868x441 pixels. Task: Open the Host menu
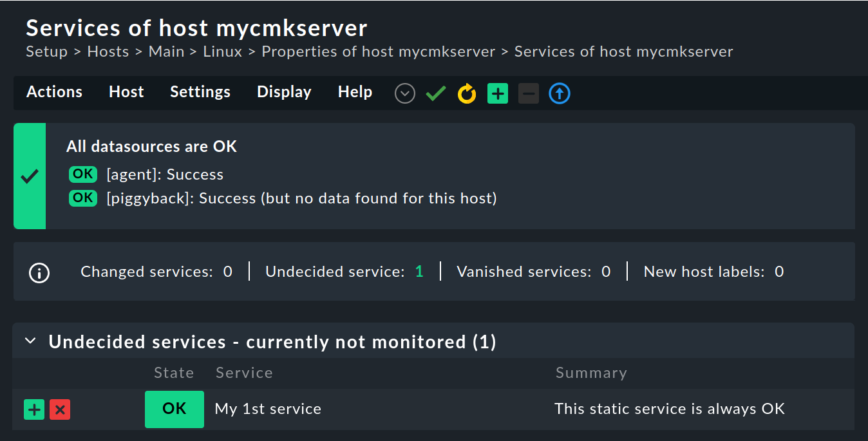(126, 92)
